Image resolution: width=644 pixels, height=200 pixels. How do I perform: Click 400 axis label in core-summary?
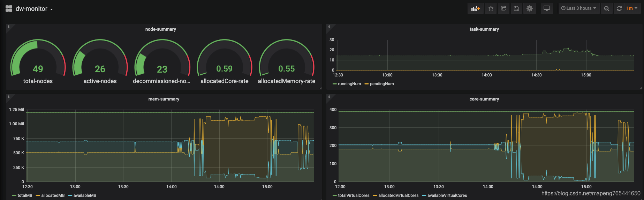333,110
